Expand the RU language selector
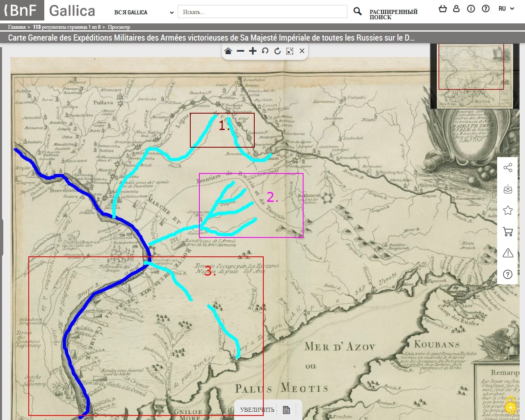The image size is (525, 420). 506,9
